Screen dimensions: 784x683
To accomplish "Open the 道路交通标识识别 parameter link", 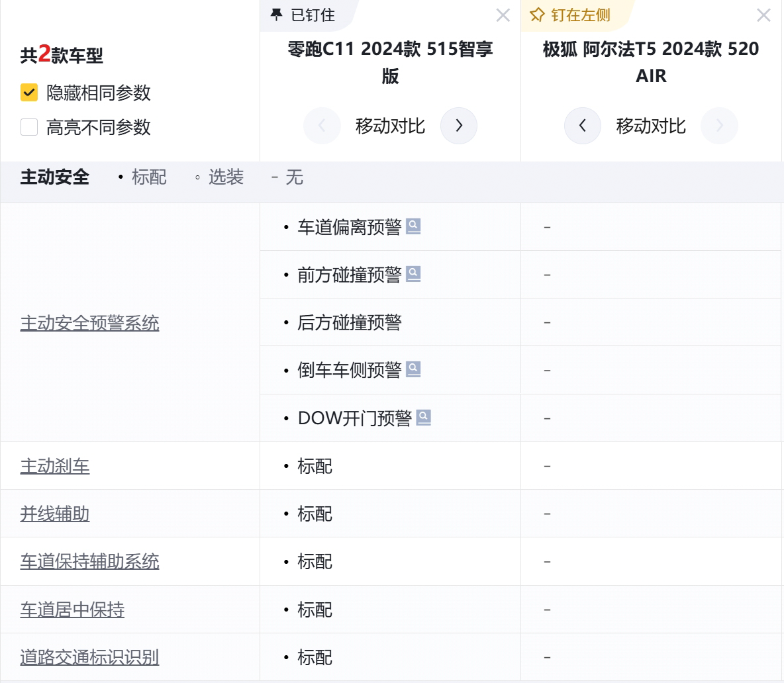I will (89, 657).
